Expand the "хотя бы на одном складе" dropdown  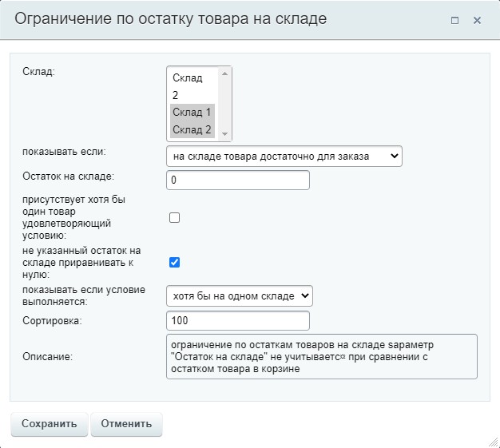point(239,295)
